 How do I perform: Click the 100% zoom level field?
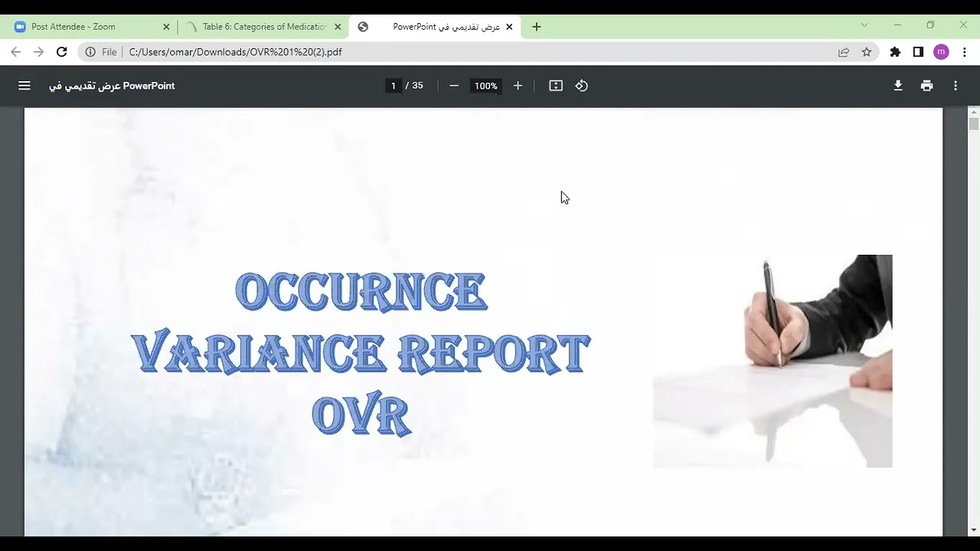pos(485,86)
